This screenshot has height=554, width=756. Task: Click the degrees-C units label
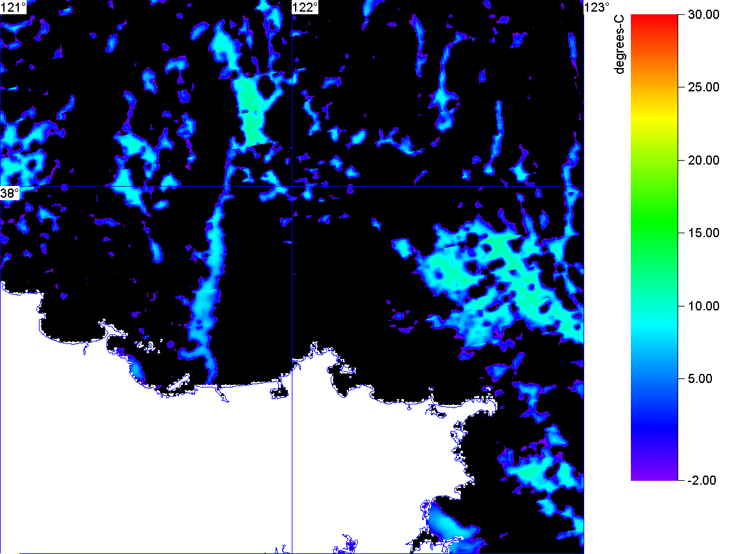619,44
